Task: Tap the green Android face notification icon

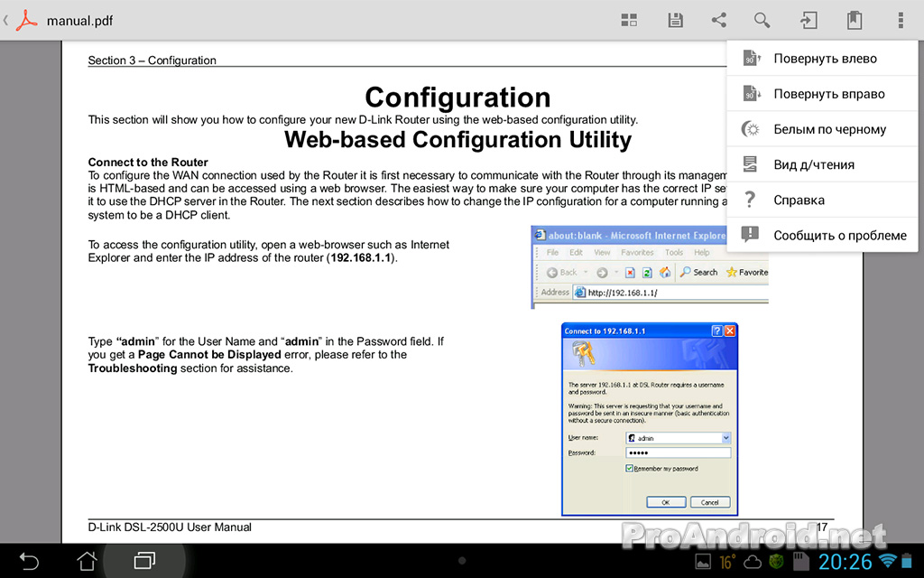Action: pyautogui.click(x=777, y=562)
